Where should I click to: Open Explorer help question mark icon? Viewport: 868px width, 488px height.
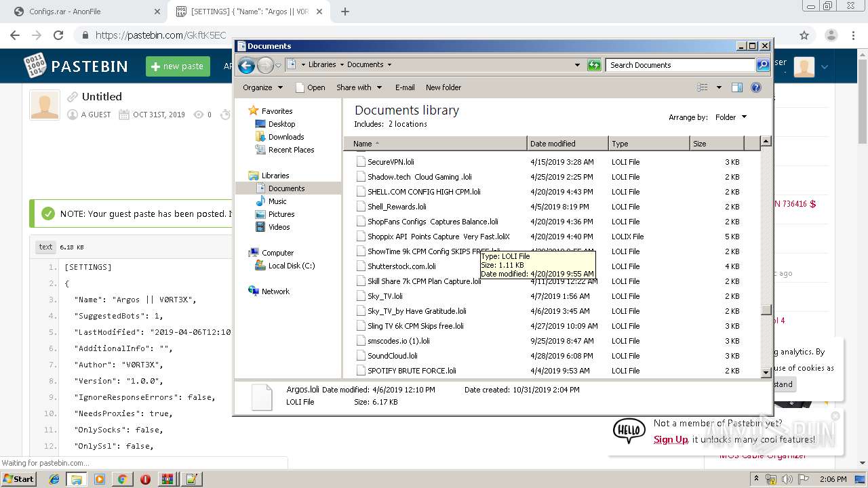pos(756,87)
